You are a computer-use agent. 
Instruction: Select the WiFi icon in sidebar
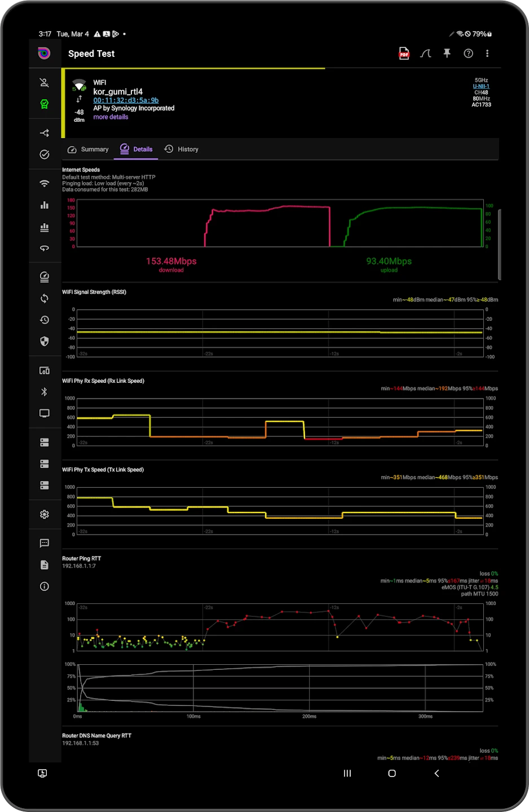pyautogui.click(x=45, y=184)
